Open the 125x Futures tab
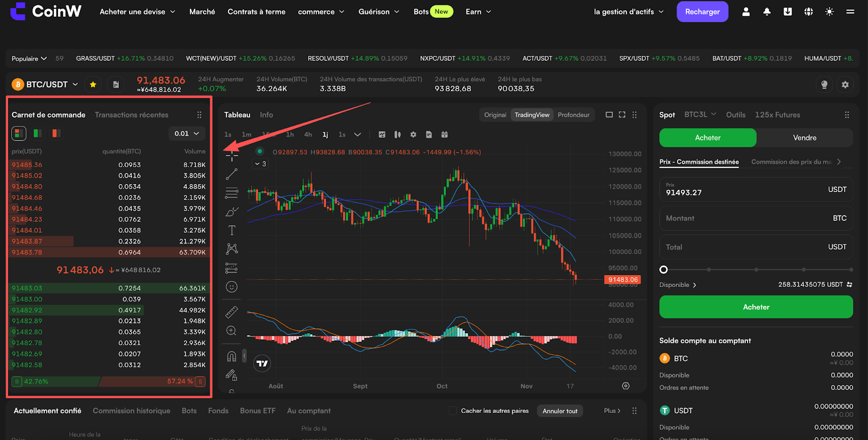Screen dimensions: 868x440 click(x=777, y=115)
